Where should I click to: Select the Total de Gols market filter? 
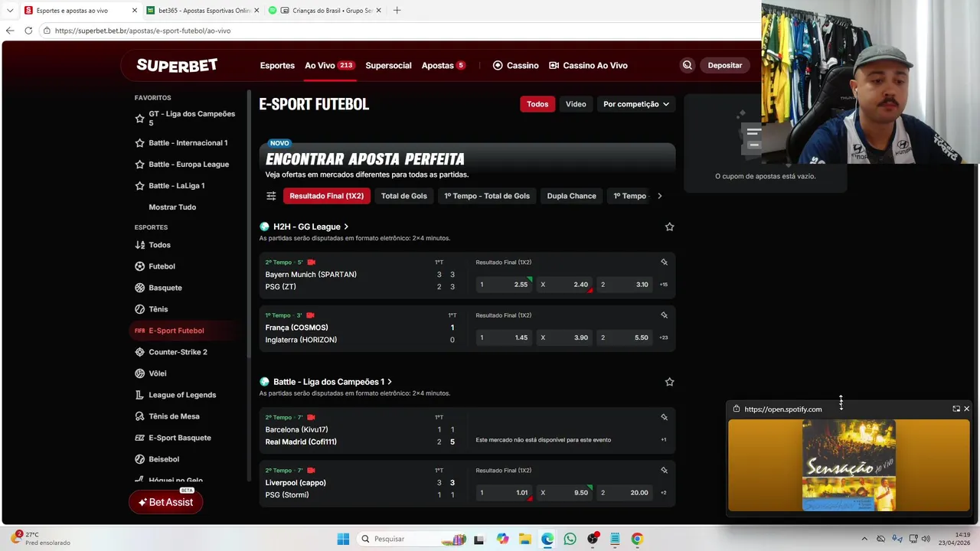[x=404, y=196]
